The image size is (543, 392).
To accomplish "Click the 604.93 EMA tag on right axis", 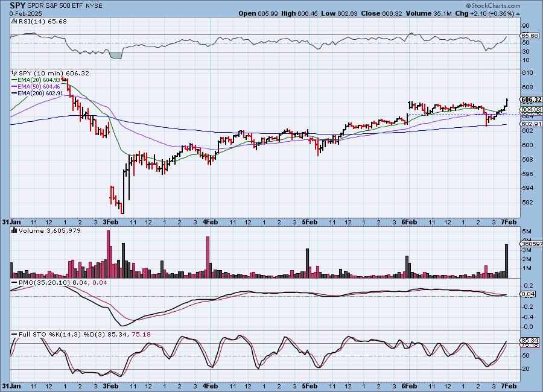I will tap(531, 109).
